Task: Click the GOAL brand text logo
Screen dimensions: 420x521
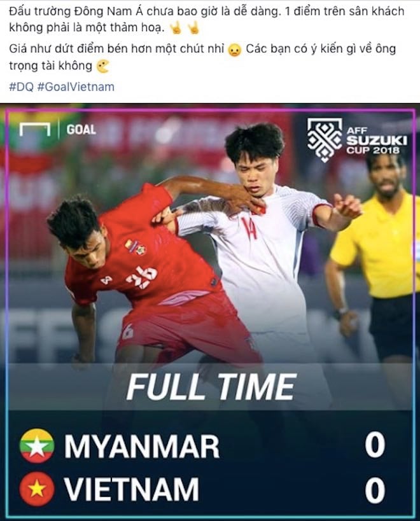Action: point(81,130)
